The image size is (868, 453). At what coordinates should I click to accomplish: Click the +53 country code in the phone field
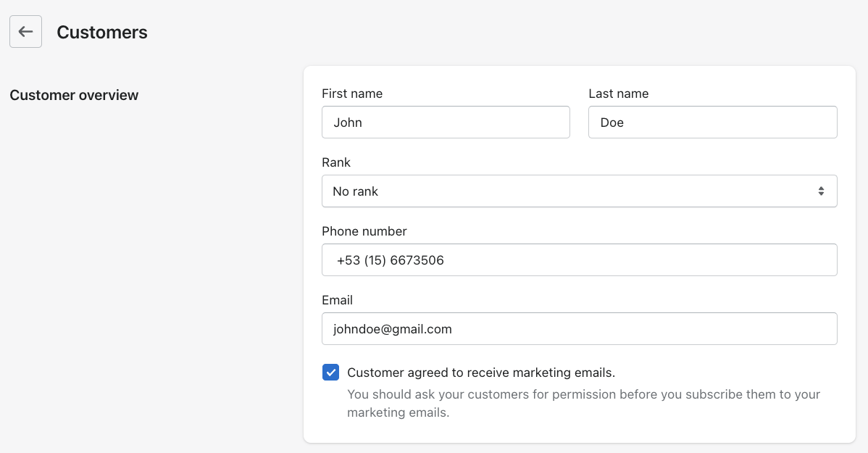point(349,260)
